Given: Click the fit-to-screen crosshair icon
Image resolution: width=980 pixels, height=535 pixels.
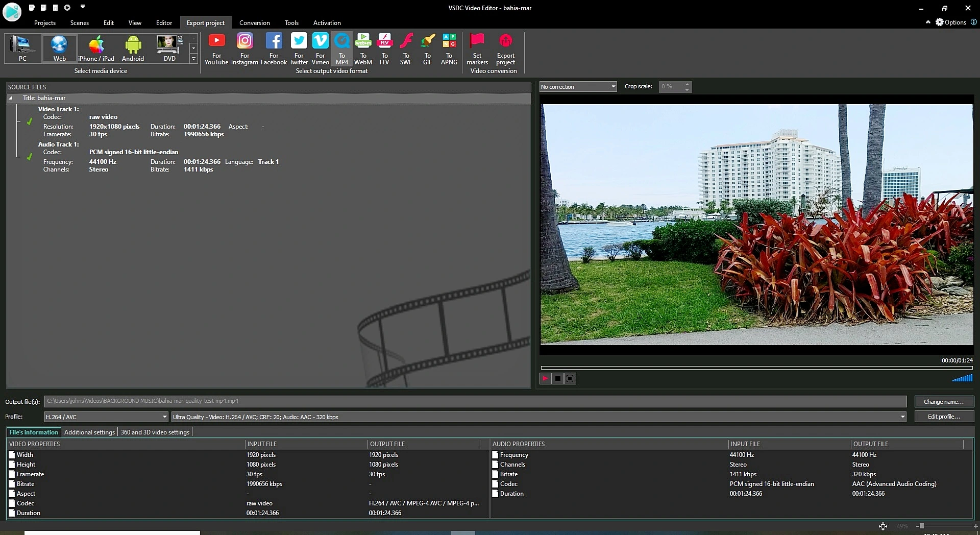Looking at the screenshot, I should [883, 526].
